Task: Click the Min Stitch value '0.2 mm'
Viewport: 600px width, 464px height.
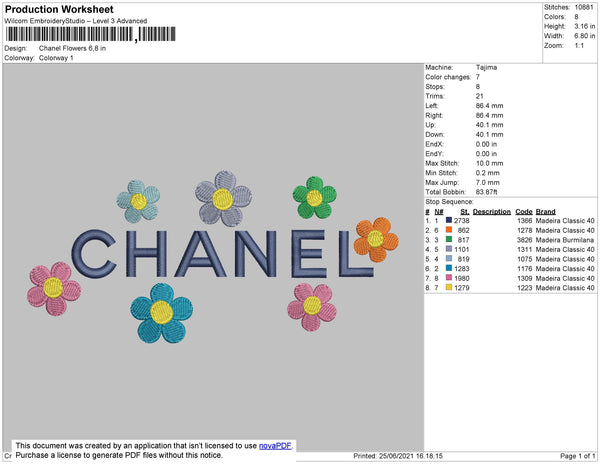Action: [x=488, y=173]
